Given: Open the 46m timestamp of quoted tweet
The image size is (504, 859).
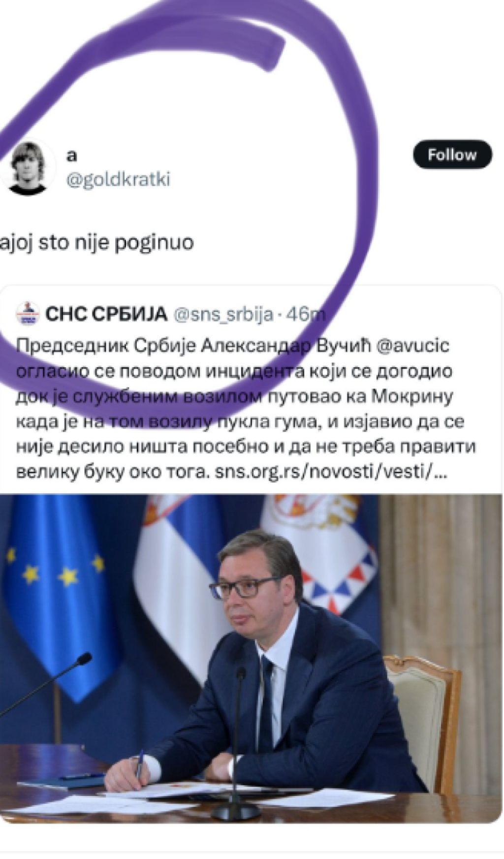Looking at the screenshot, I should point(305,314).
